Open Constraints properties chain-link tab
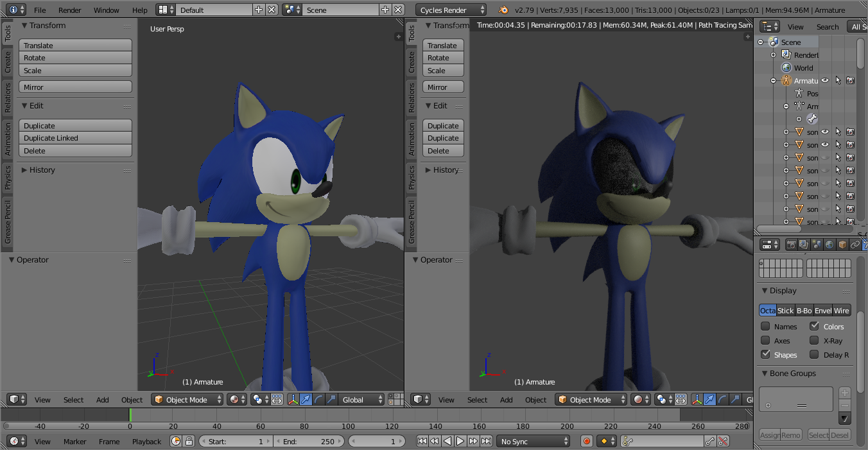Screen dimensions: 868x450 pyautogui.click(x=855, y=245)
